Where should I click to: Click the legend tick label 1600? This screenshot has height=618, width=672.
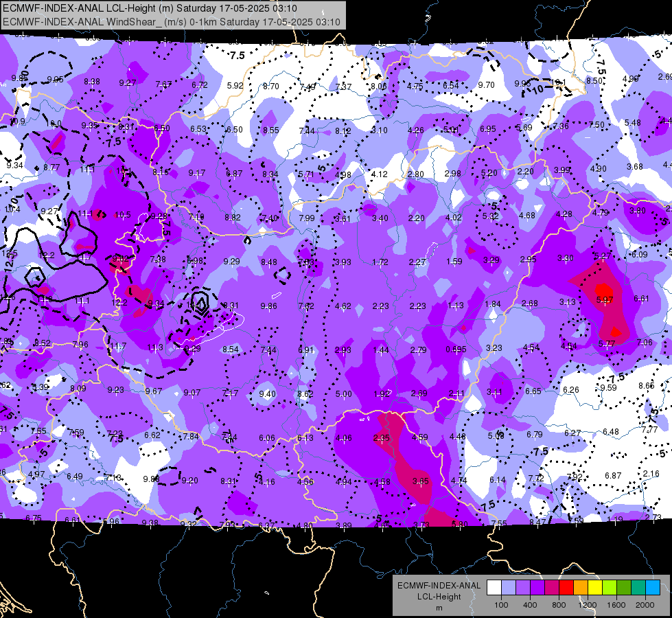pyautogui.click(x=616, y=605)
